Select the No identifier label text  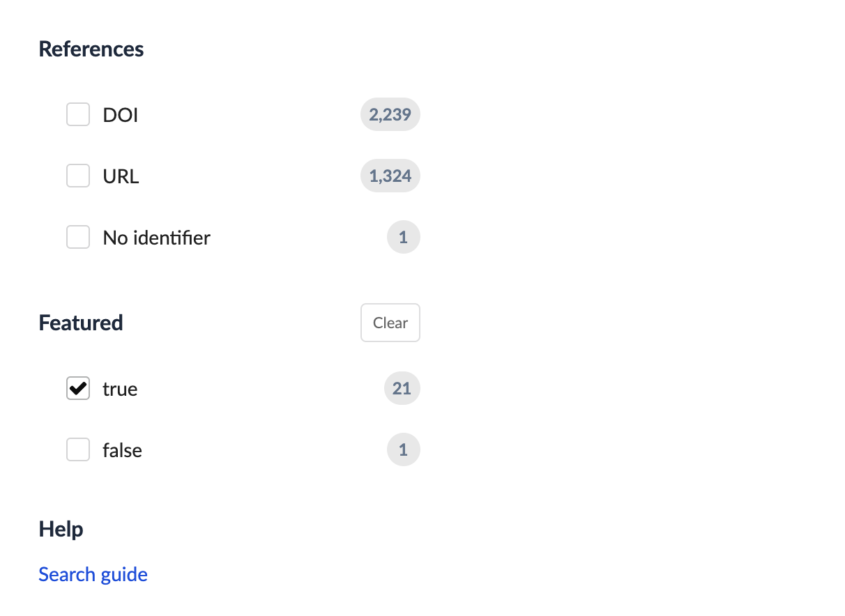(x=156, y=238)
